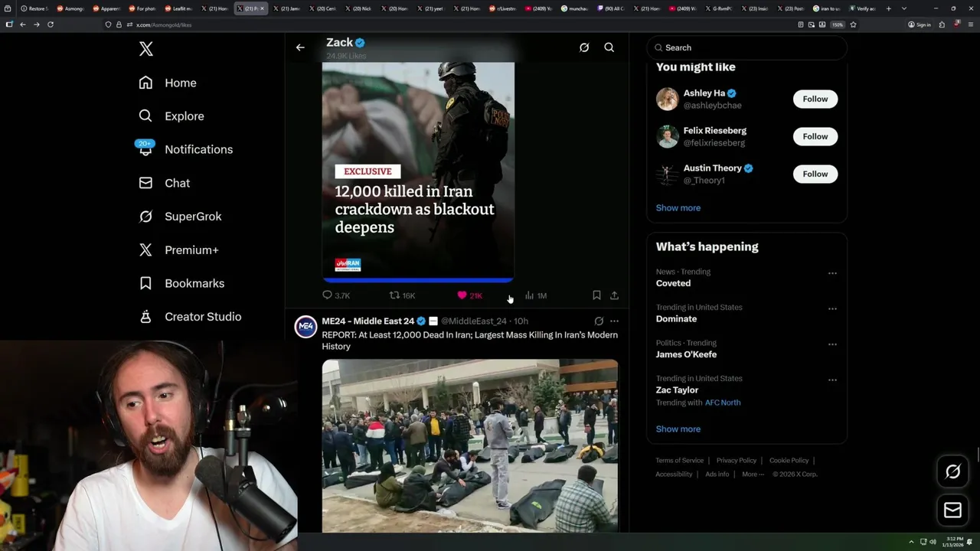Image resolution: width=980 pixels, height=551 pixels.
Task: Open more options for the Coveted trend
Action: [x=832, y=273]
